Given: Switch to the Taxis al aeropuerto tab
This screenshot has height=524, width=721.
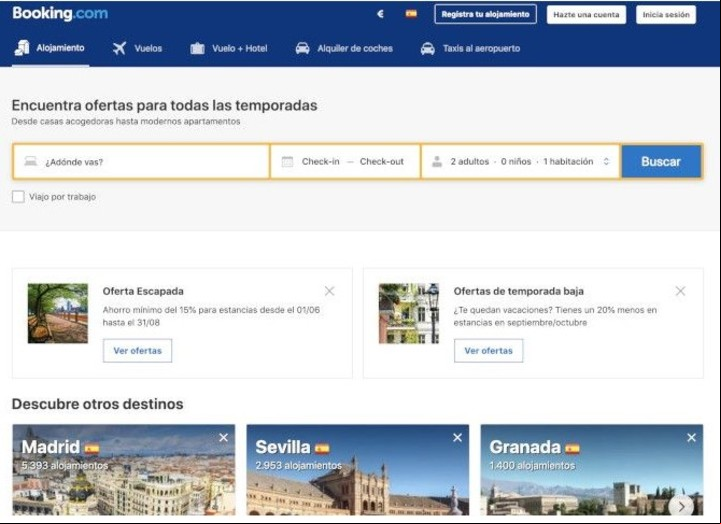Looking at the screenshot, I should tap(470, 48).
